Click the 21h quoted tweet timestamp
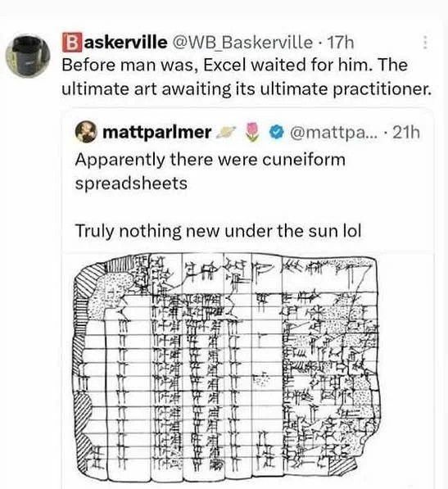 406,132
